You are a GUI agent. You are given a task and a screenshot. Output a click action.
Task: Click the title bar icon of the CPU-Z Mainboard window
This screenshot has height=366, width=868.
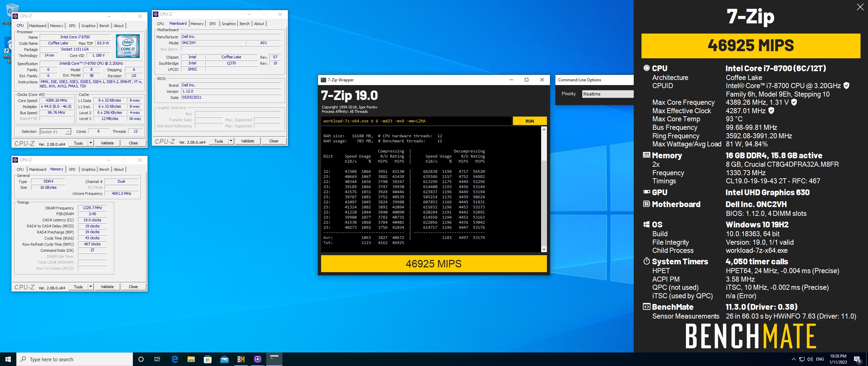pos(156,14)
